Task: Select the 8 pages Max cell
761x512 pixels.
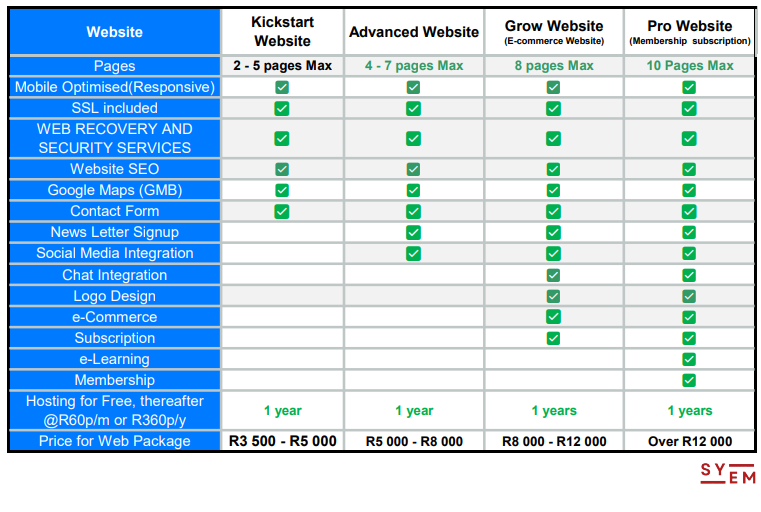Action: coord(553,66)
